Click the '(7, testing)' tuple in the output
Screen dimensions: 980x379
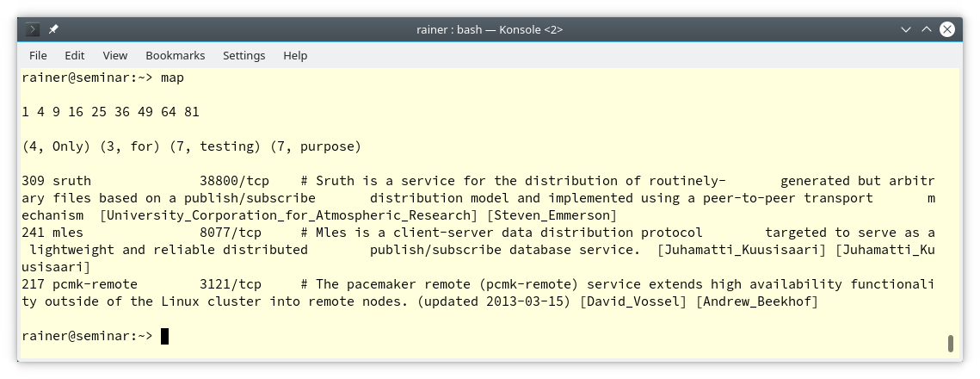[223, 146]
